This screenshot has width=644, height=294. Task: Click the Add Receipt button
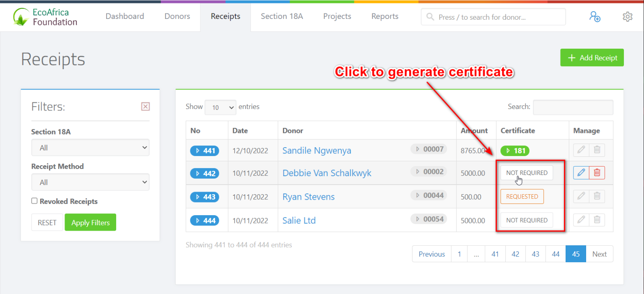coord(592,57)
